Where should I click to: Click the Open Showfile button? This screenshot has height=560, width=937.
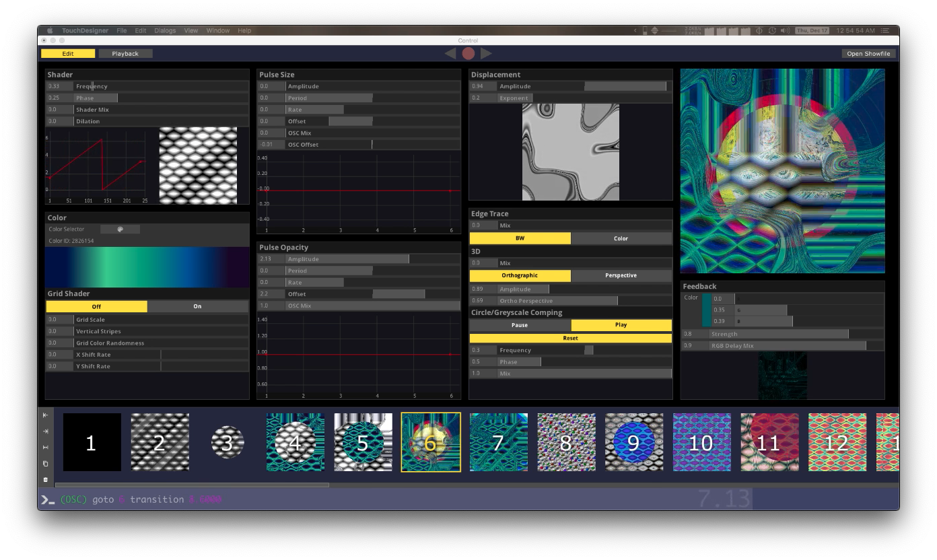(x=868, y=53)
